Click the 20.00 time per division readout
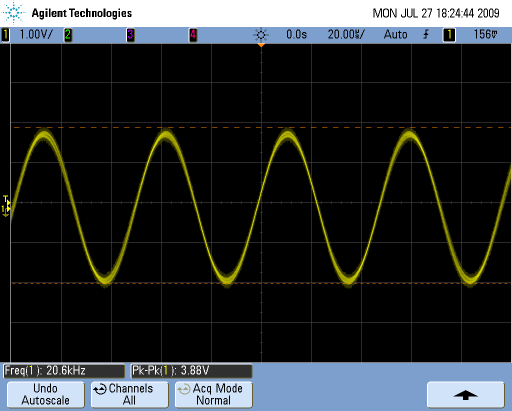 [346, 34]
